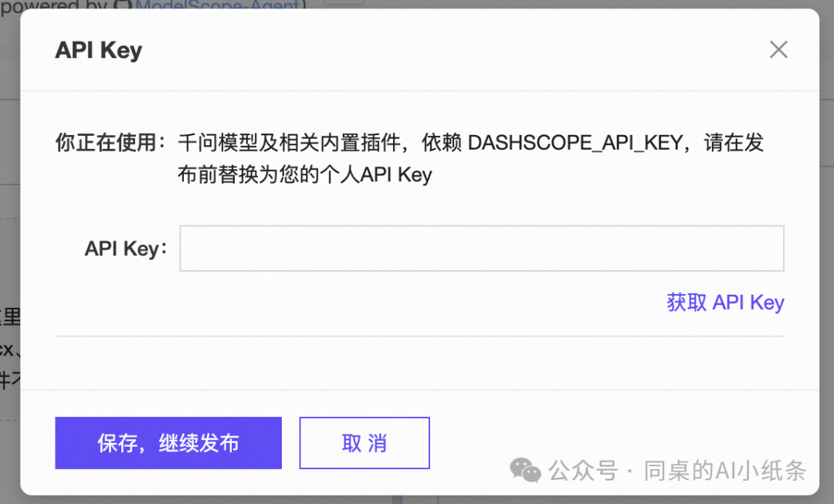Click text 布前替换为您的个人API Key
The image size is (834, 504).
305,174
